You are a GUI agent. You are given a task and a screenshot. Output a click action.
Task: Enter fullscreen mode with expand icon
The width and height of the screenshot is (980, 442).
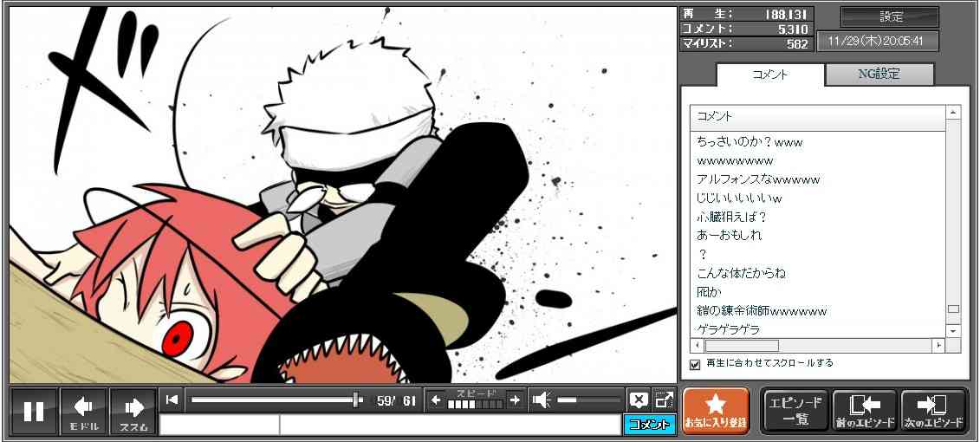(664, 400)
